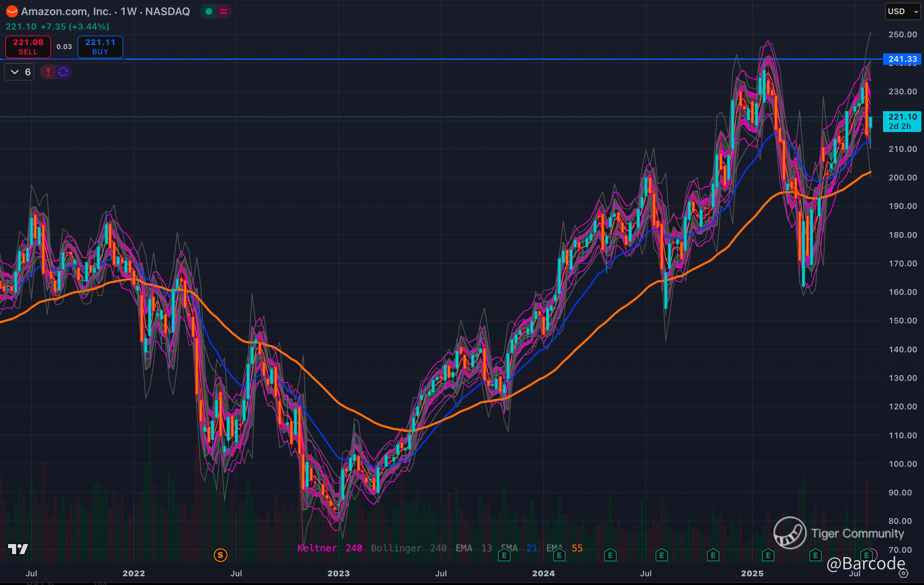Click the green market-open status dot
Screen dimensions: 924x585
[209, 11]
